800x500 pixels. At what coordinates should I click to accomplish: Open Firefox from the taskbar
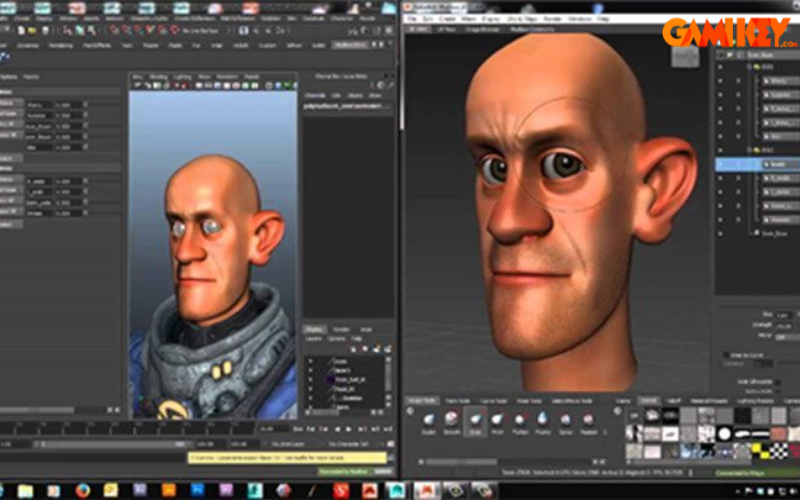pos(82,491)
